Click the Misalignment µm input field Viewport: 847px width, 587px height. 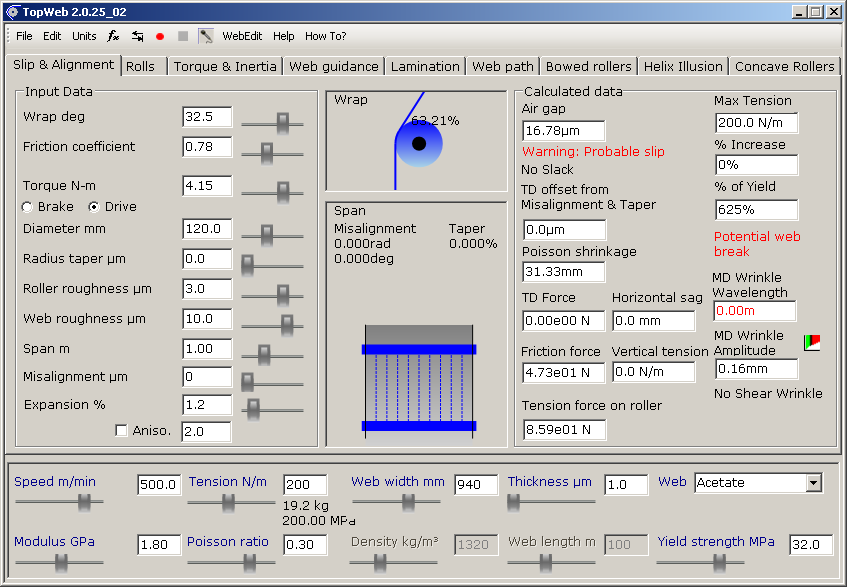[207, 377]
